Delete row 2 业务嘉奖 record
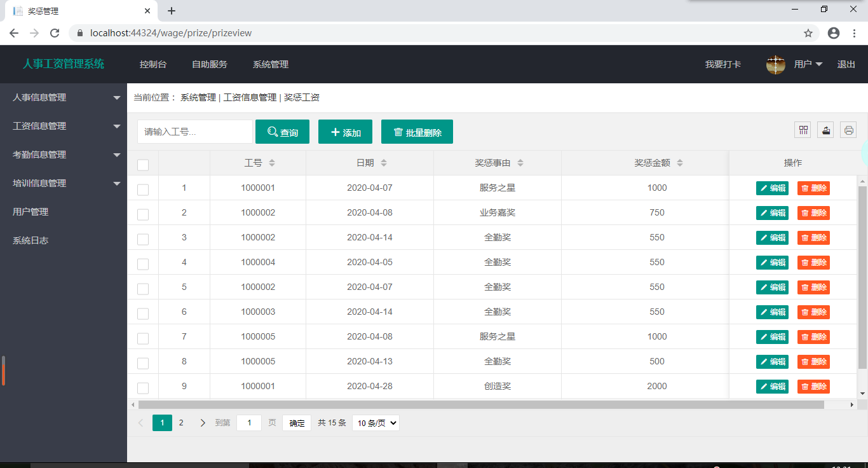Viewport: 868px width, 468px height. click(813, 213)
